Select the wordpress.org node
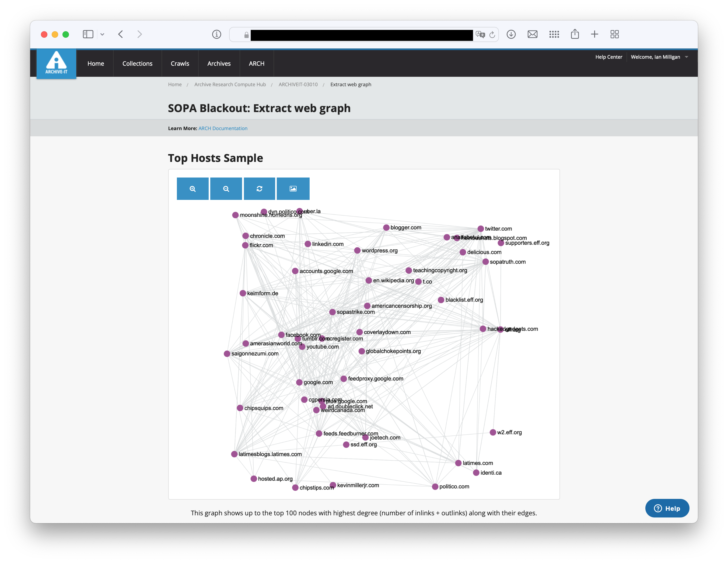 tap(357, 251)
